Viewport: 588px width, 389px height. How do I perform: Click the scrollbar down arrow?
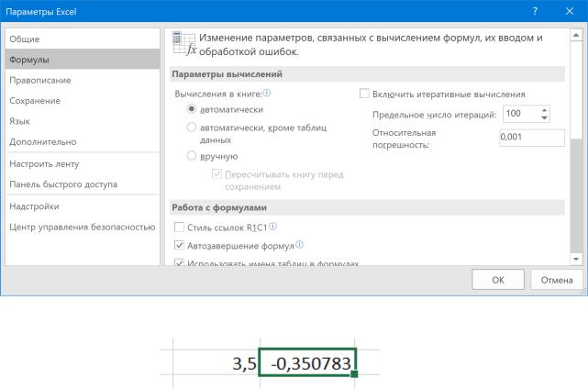[576, 259]
